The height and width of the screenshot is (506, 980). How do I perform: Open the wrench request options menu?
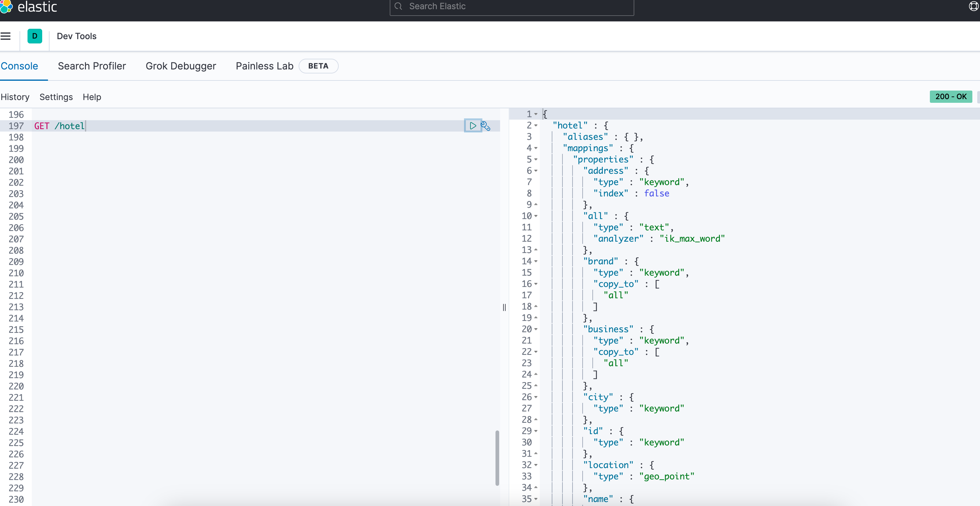tap(485, 126)
